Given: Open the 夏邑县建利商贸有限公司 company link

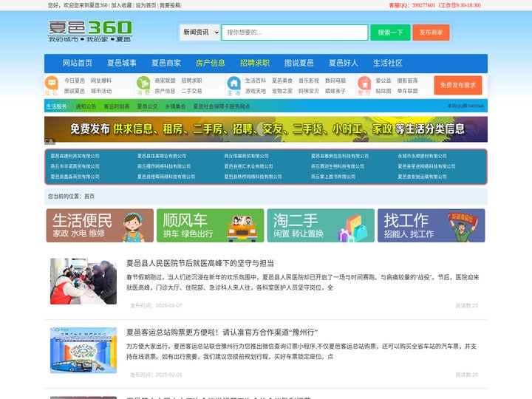Looking at the screenshot, I should pyautogui.click(x=75, y=156).
